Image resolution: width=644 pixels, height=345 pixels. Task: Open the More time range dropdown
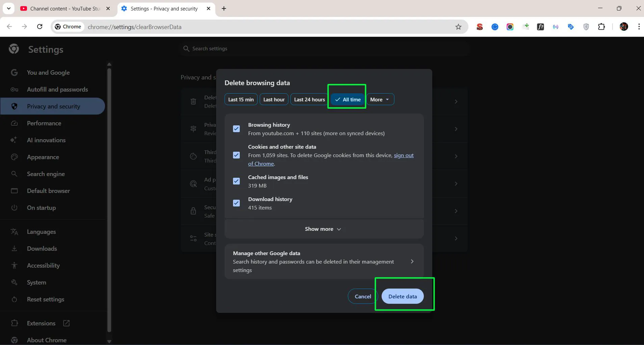(380, 99)
